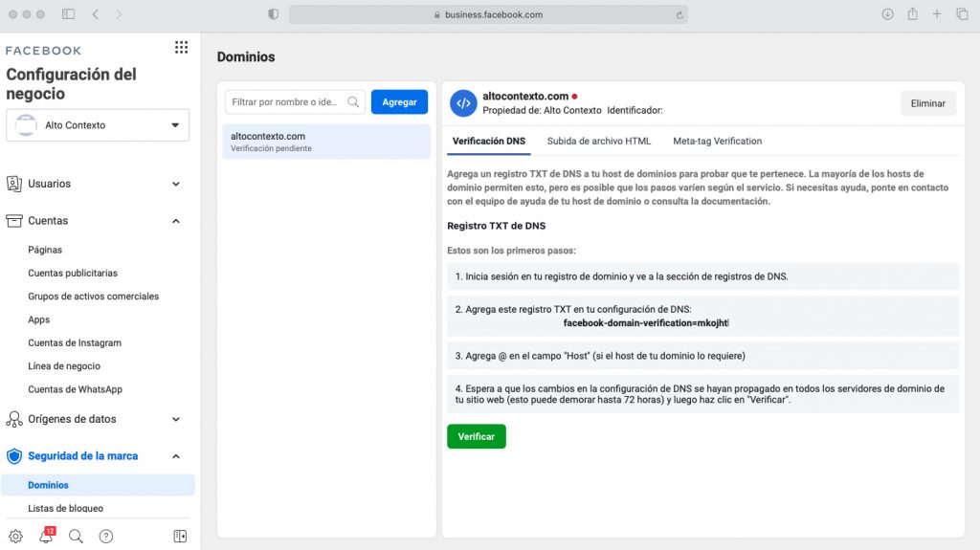Viewport: 980px width, 550px height.
Task: Open the Alto Contexto business dropdown
Action: point(98,125)
